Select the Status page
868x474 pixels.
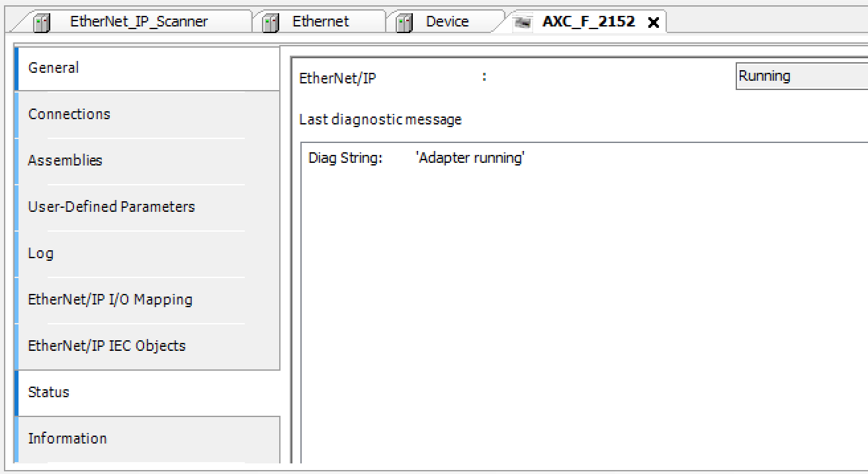pos(147,393)
